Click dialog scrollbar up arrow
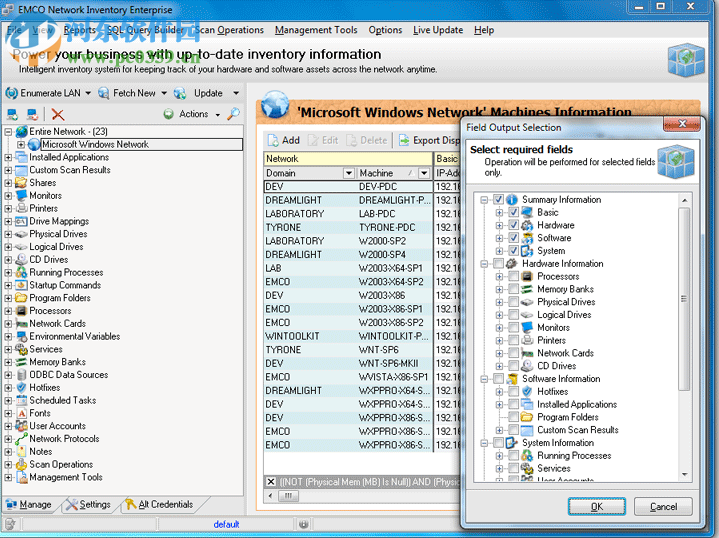 [684, 200]
